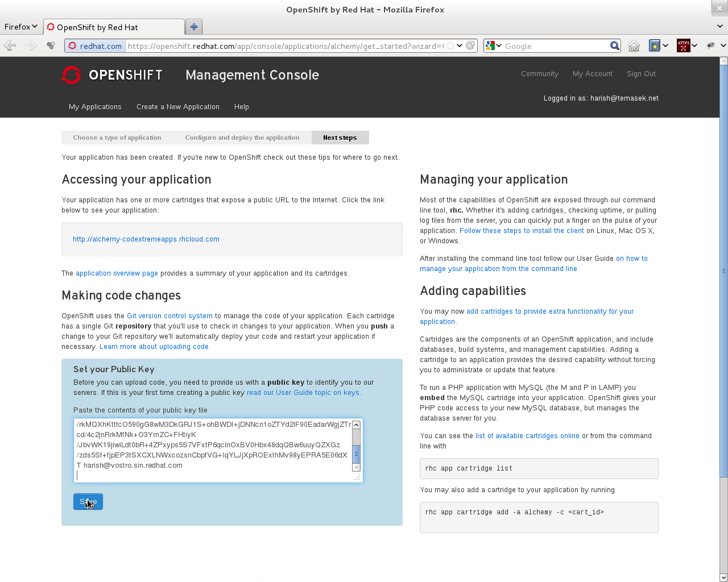This screenshot has height=582, width=728.
Task: Click the Save button
Action: click(88, 502)
